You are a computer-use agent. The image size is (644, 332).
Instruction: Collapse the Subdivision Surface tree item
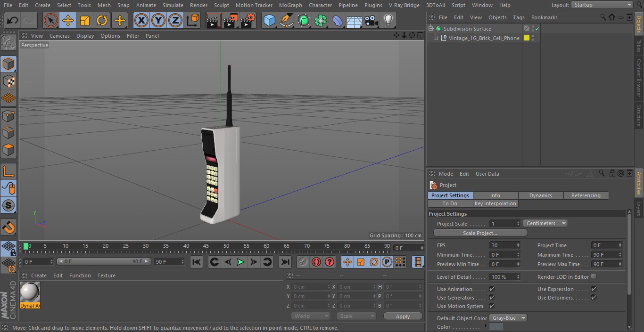click(x=430, y=29)
